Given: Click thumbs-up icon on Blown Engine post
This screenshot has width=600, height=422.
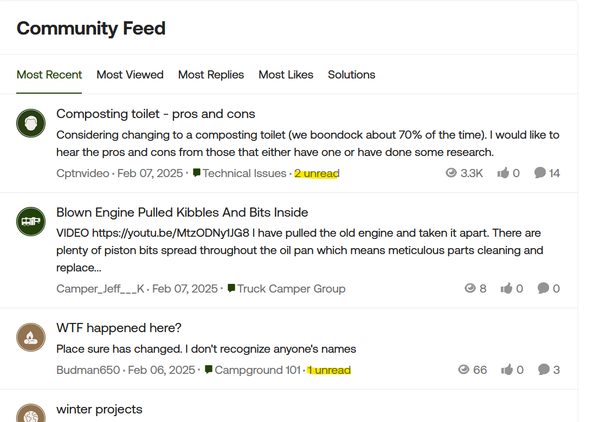Looking at the screenshot, I should click(506, 289).
